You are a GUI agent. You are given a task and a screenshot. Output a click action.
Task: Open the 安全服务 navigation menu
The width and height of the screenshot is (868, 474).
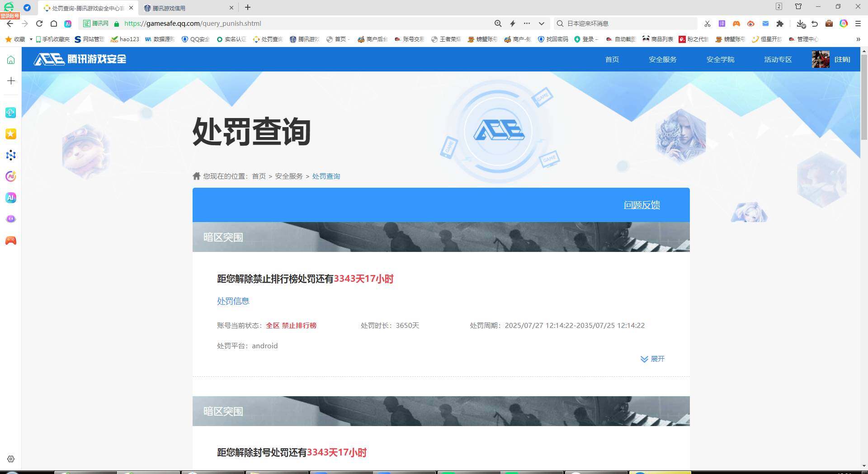tap(662, 59)
